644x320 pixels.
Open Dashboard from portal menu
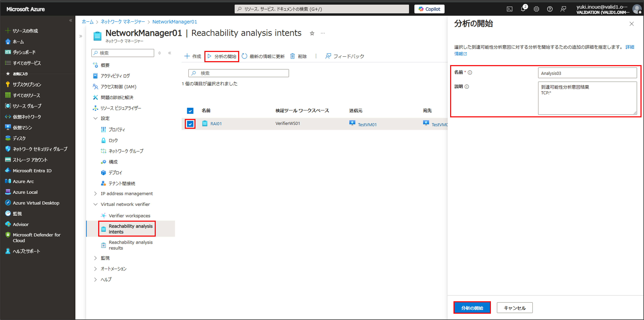point(20,52)
